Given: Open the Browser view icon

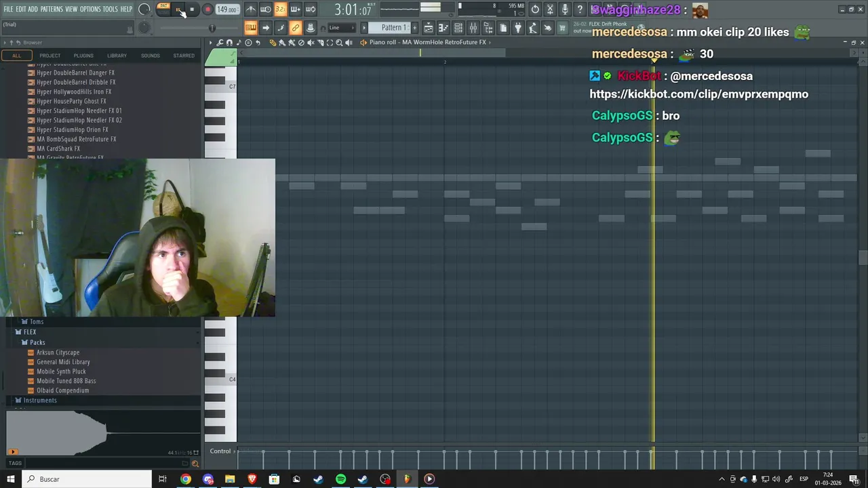Looking at the screenshot, I should (488, 28).
